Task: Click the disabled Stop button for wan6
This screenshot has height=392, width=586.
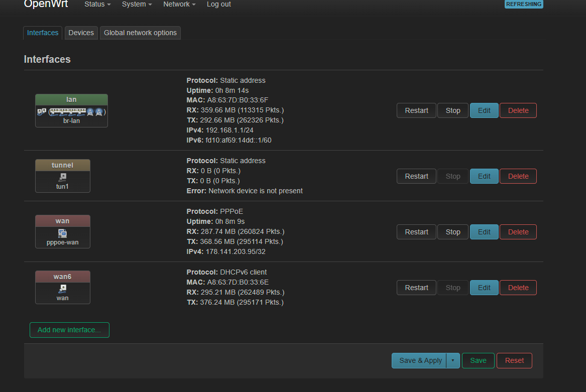Action: [x=453, y=288]
